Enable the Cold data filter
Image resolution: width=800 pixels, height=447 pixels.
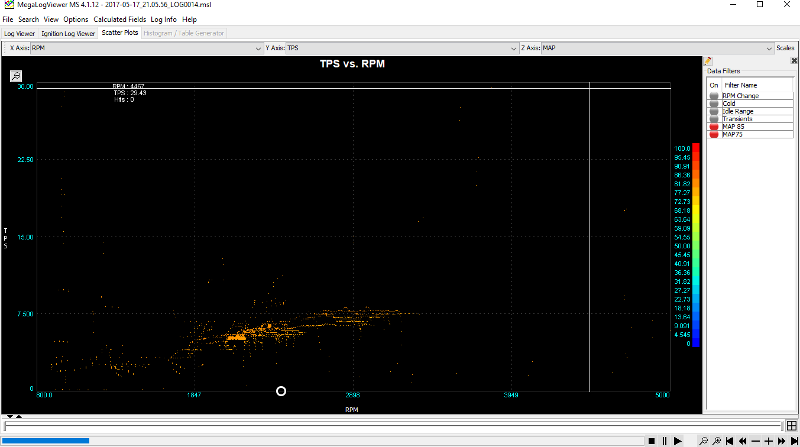click(x=714, y=103)
